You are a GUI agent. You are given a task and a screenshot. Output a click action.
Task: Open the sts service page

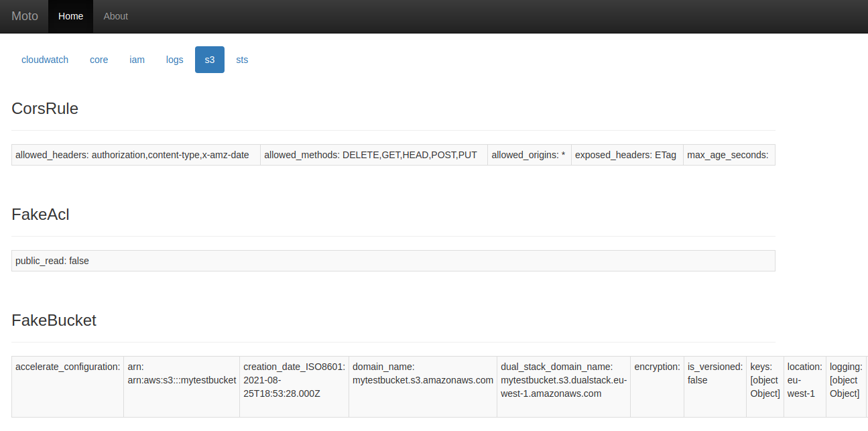(x=242, y=60)
